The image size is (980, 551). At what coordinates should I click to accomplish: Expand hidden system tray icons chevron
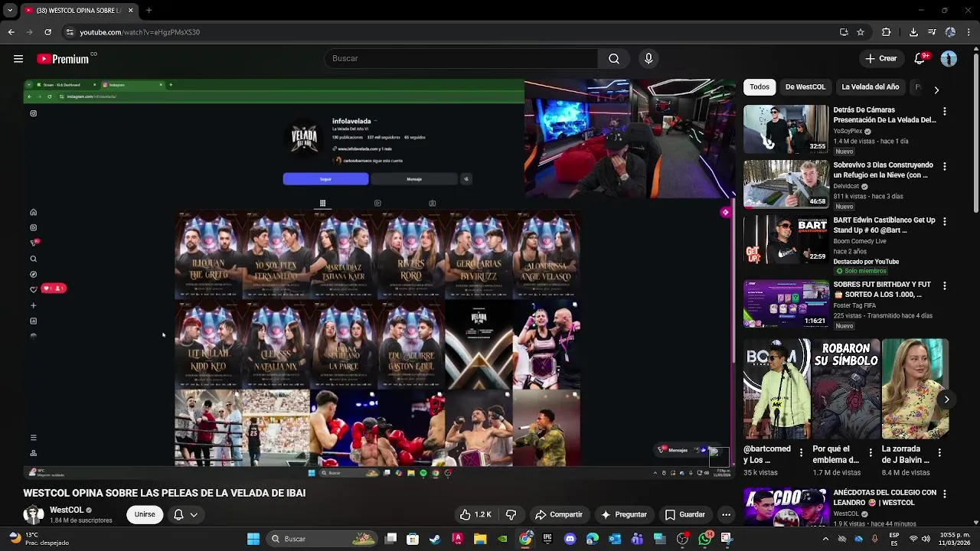pos(825,539)
